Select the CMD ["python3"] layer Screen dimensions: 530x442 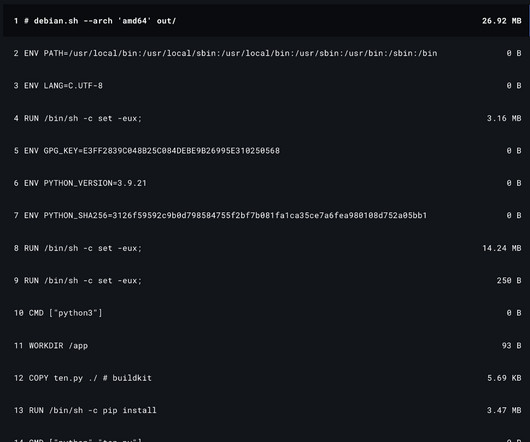pyautogui.click(x=266, y=313)
